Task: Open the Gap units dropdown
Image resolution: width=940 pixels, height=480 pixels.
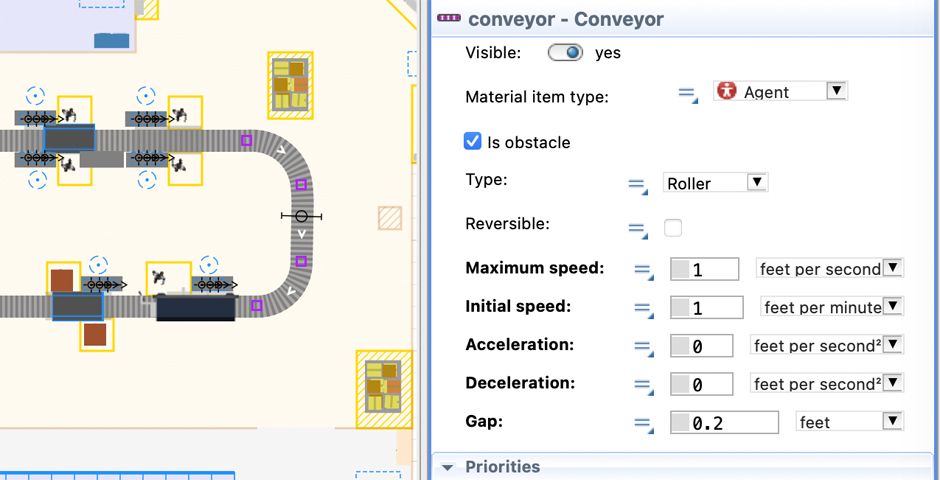Action: pos(892,422)
